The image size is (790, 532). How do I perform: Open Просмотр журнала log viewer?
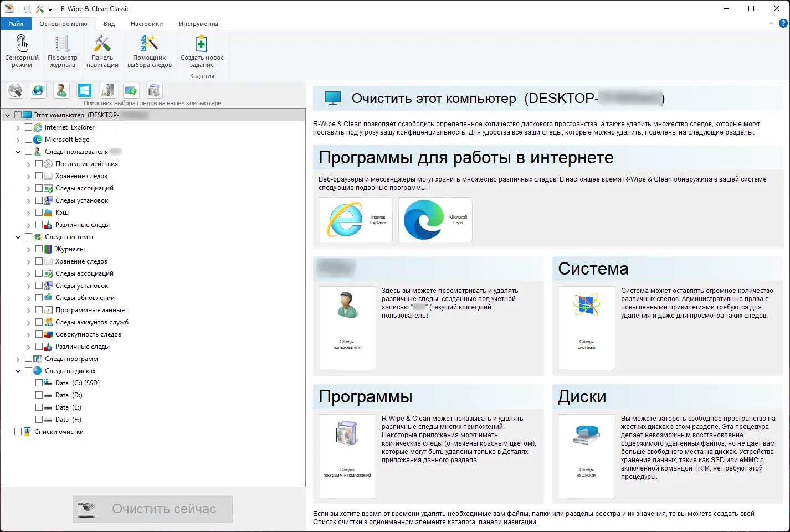click(x=62, y=51)
